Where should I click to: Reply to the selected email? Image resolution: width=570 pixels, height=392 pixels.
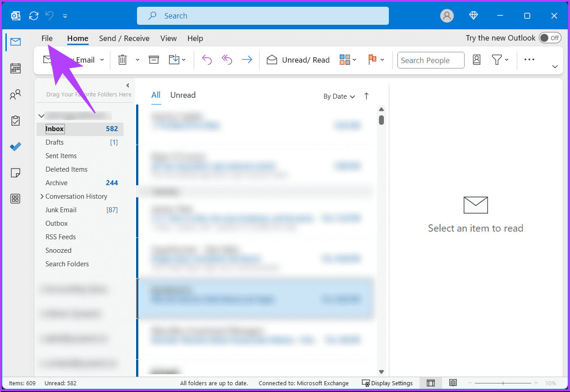207,59
